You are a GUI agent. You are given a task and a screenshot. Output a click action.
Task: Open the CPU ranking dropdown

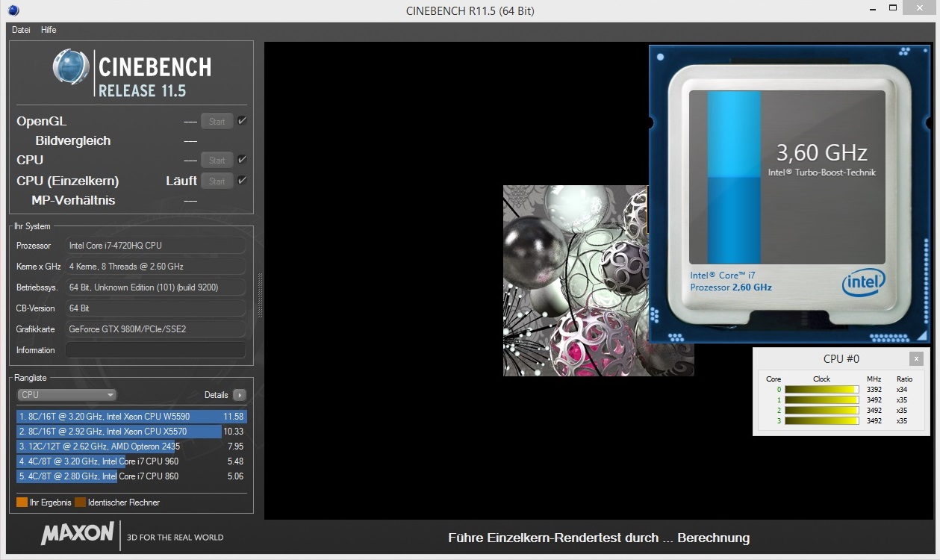tap(67, 395)
